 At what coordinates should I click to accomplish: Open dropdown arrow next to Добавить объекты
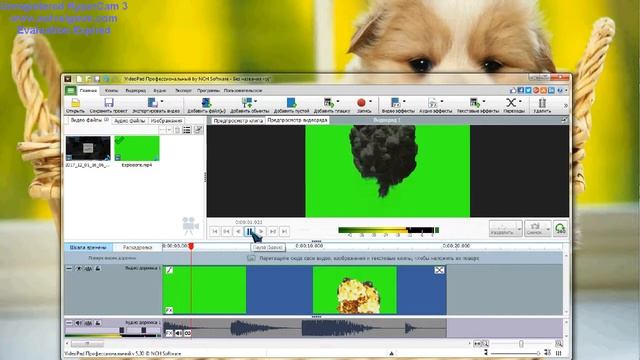click(256, 101)
